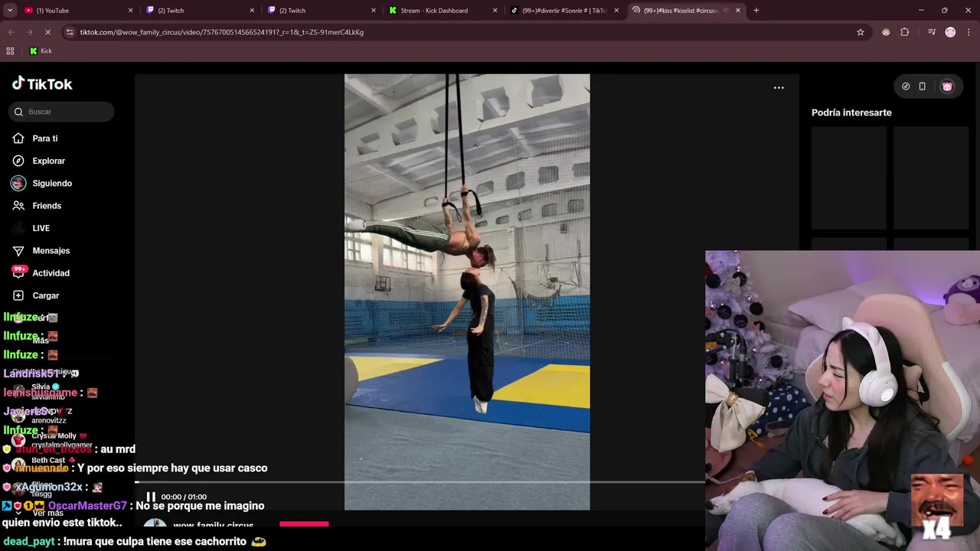Image resolution: width=980 pixels, height=551 pixels.
Task: Open the apps grid in bookmarks bar
Action: [x=10, y=51]
